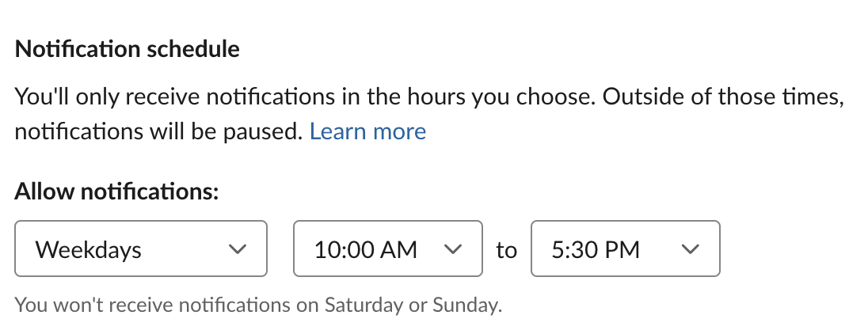The image size is (868, 334).
Task: Click the 'Weekdays' text in the dropdown
Action: 89,250
